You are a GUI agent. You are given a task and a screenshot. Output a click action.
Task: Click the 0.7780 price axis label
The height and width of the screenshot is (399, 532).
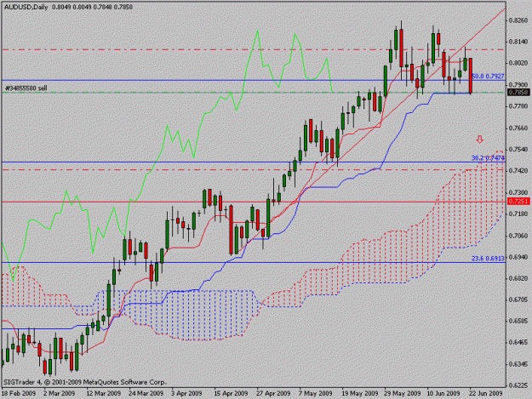point(518,106)
